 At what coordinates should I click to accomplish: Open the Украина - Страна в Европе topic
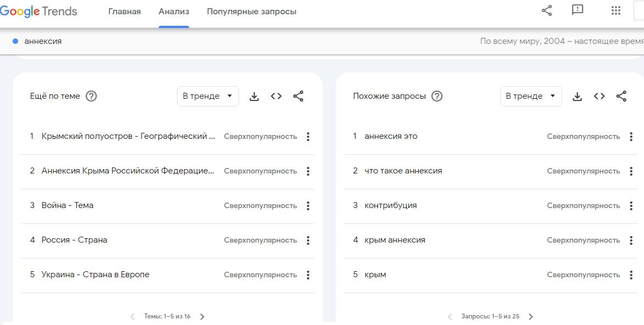click(x=95, y=274)
